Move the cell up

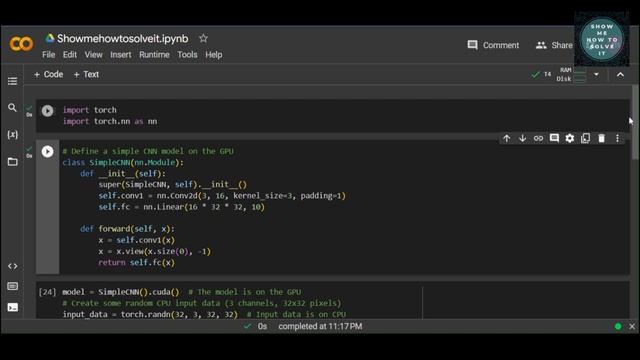click(x=507, y=138)
